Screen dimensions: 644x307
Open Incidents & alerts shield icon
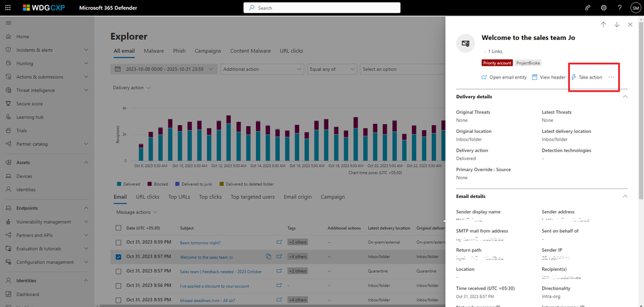(8, 50)
